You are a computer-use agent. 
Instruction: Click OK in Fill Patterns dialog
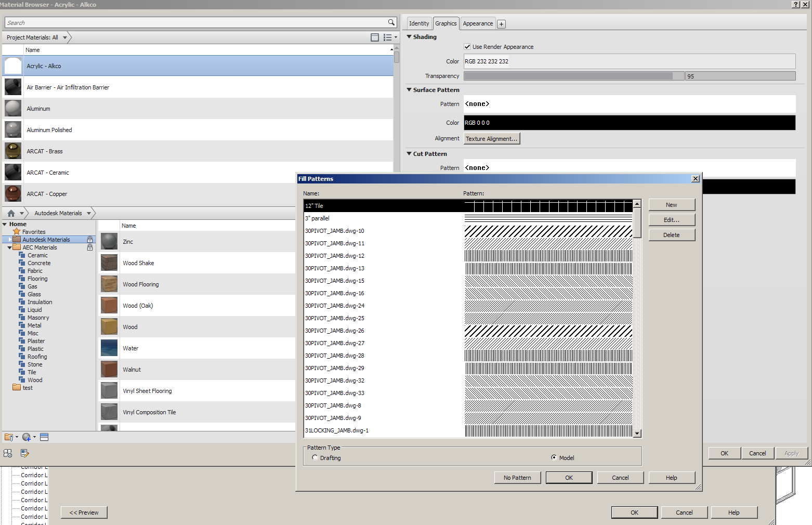[569, 478]
